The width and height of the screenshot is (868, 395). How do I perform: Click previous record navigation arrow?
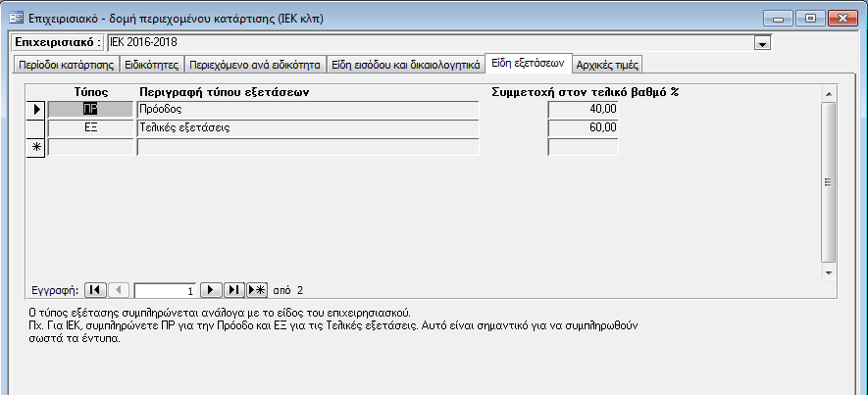[119, 290]
